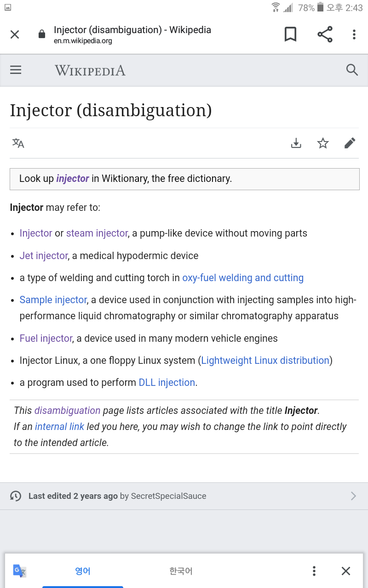Bookmark the current page
Viewport: 368px width, 588px height.
tap(290, 34)
